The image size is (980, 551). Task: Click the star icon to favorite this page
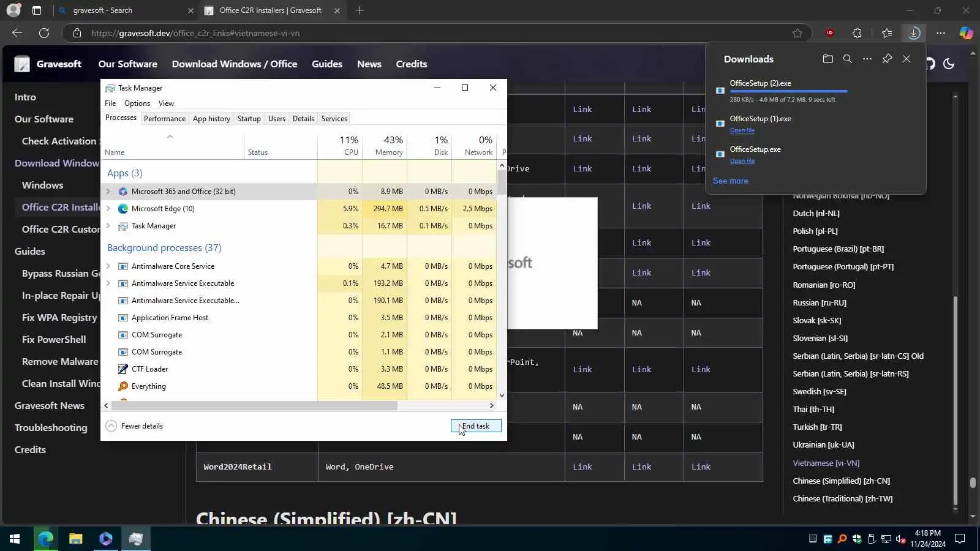pyautogui.click(x=797, y=33)
